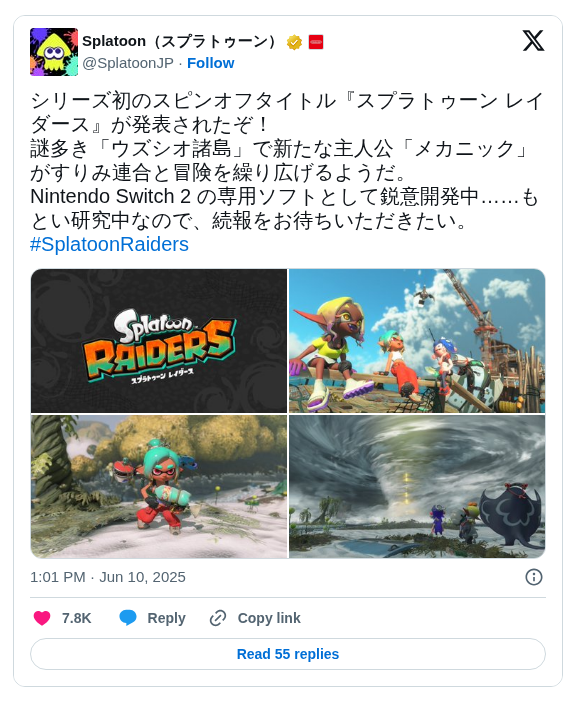Open the tweet info circle icon
Viewport: 580px width, 702px height.
point(533,577)
